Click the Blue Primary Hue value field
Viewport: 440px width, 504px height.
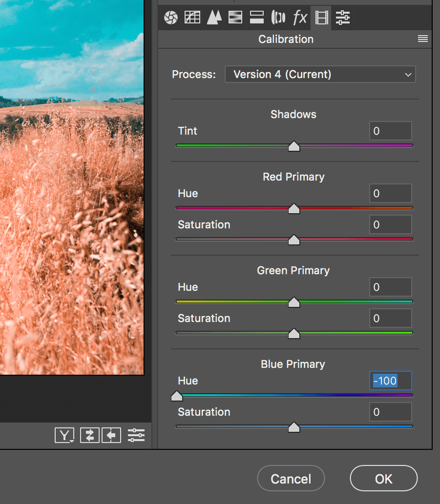coord(390,381)
